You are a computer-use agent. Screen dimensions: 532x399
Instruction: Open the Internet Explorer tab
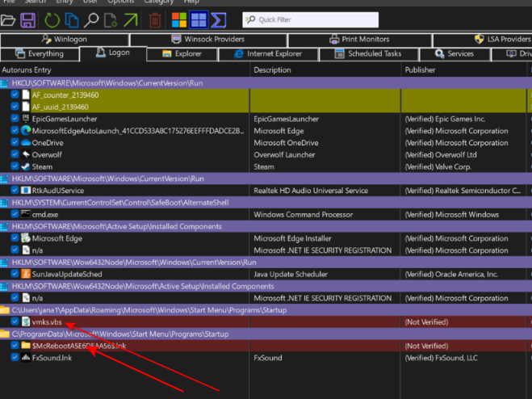point(268,54)
